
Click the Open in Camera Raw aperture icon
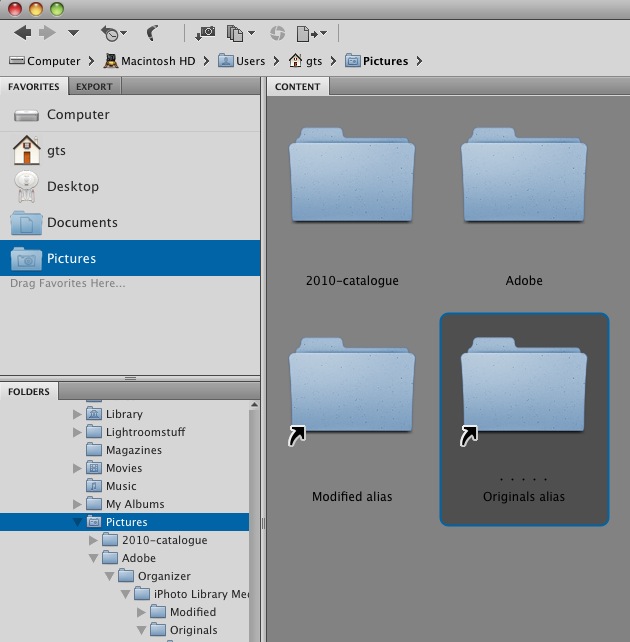click(x=277, y=33)
